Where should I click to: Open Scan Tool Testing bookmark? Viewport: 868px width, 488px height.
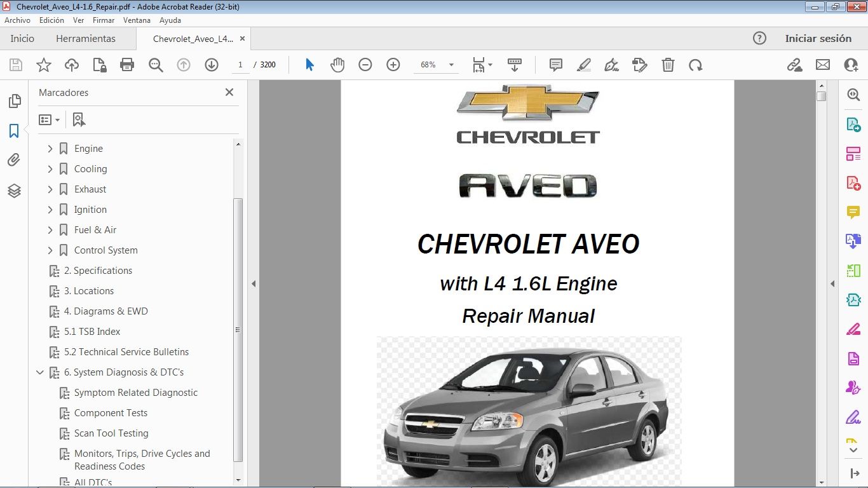111,433
